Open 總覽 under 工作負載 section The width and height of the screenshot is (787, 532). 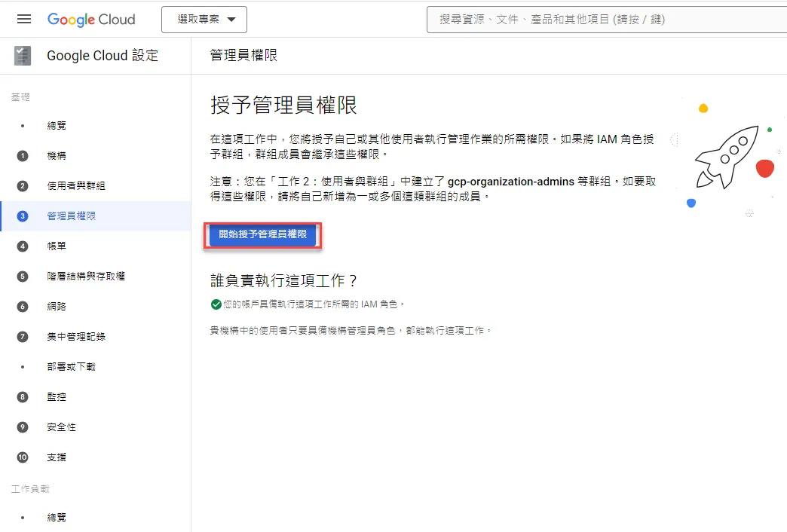[57, 518]
